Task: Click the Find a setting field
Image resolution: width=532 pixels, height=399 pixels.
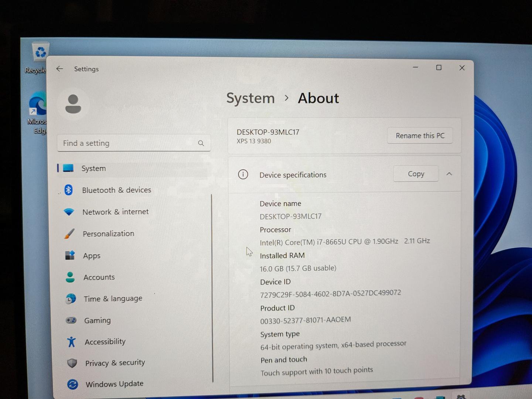Action: click(x=134, y=143)
